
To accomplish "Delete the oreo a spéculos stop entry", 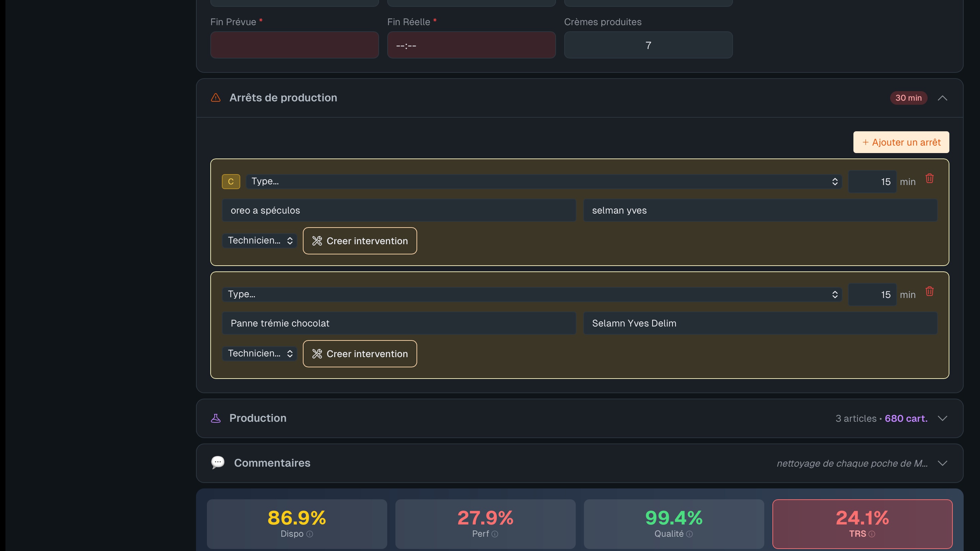I will pos(929,178).
